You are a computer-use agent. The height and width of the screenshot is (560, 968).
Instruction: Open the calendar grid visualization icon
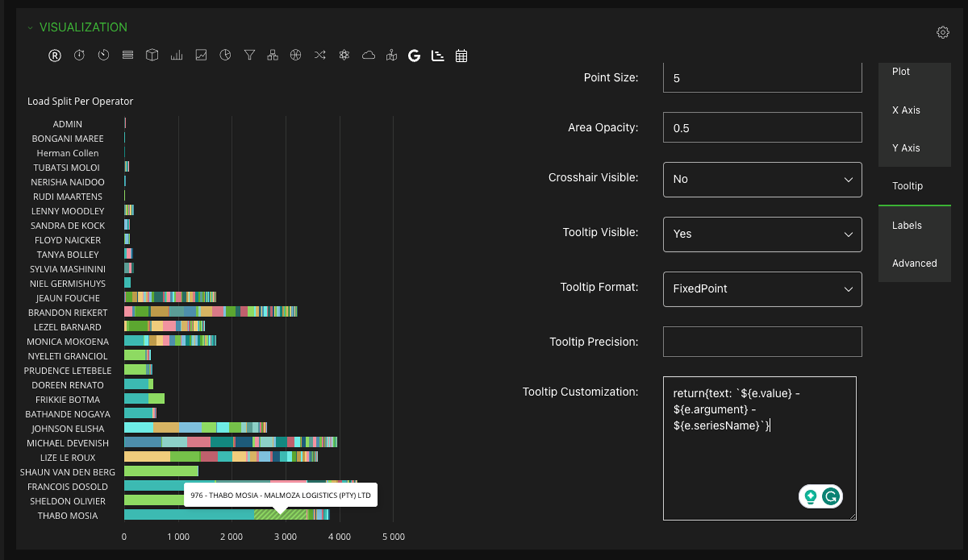461,56
